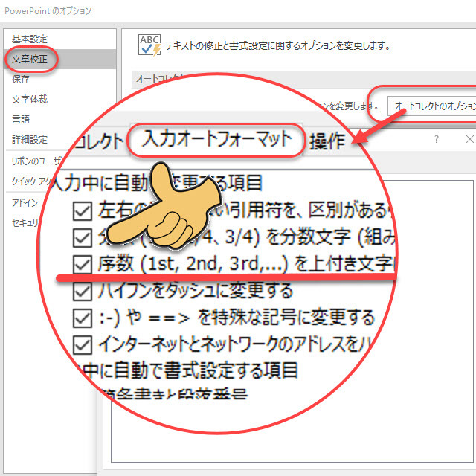Switch to the オートコレクト tab
This screenshot has width=476, height=476.
click(x=99, y=141)
